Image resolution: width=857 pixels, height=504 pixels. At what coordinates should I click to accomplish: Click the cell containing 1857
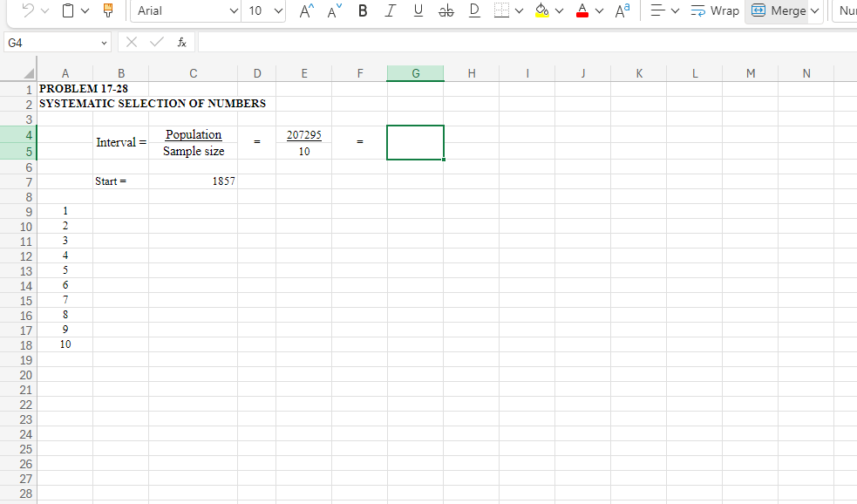click(194, 181)
